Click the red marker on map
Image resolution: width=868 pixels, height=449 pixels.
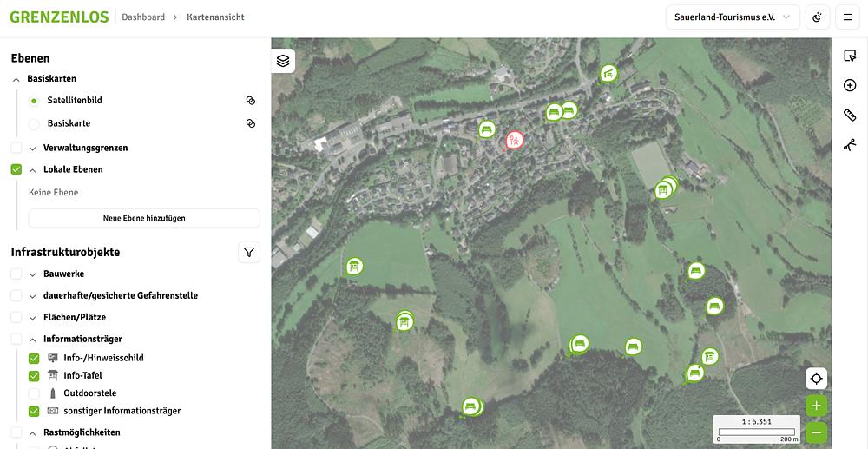tap(515, 140)
